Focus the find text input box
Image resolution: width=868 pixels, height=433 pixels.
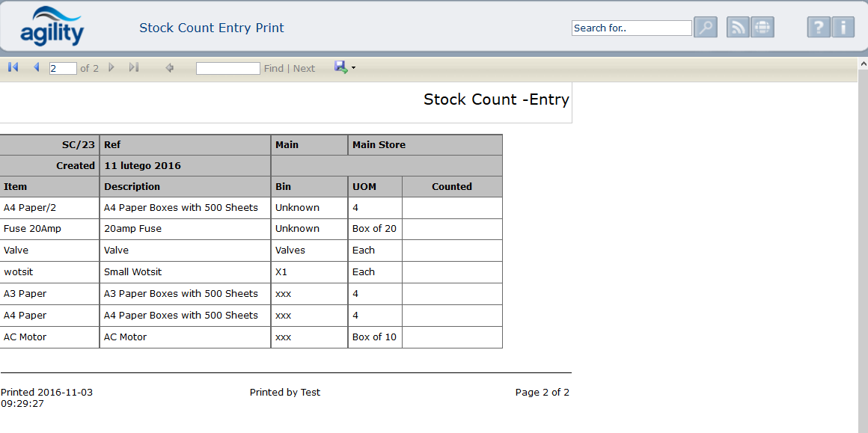click(x=227, y=68)
